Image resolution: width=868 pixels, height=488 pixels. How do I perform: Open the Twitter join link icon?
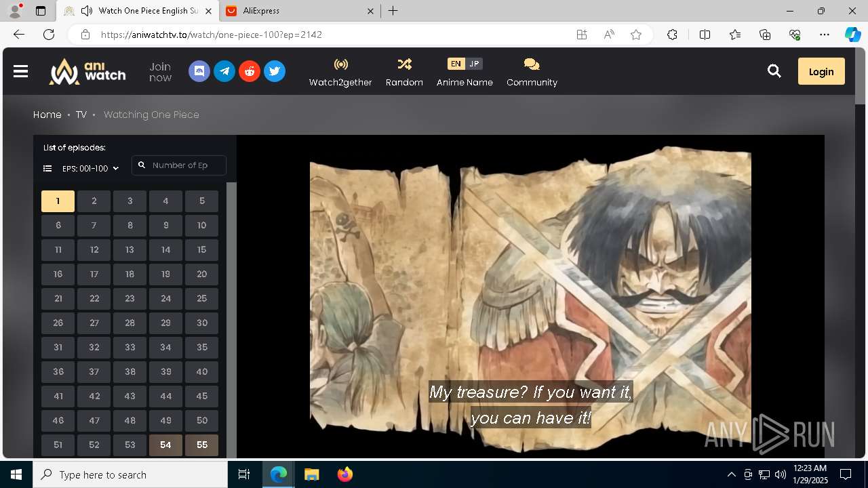(x=275, y=71)
